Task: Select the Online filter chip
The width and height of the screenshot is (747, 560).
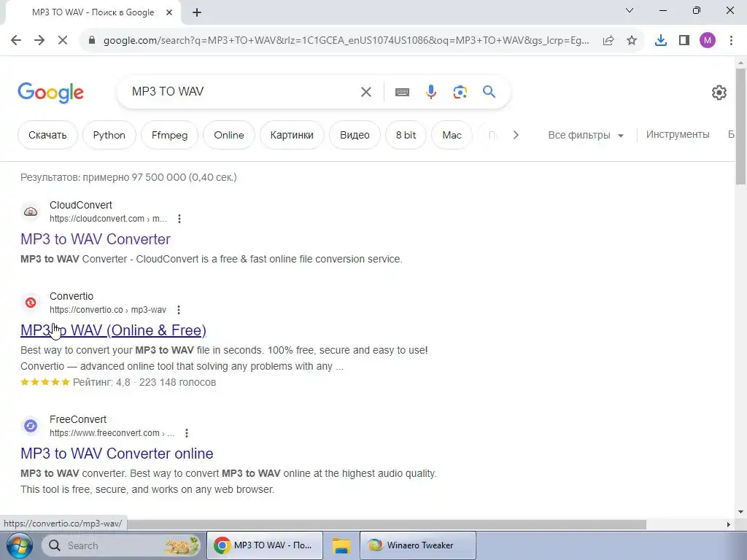Action: (x=228, y=135)
